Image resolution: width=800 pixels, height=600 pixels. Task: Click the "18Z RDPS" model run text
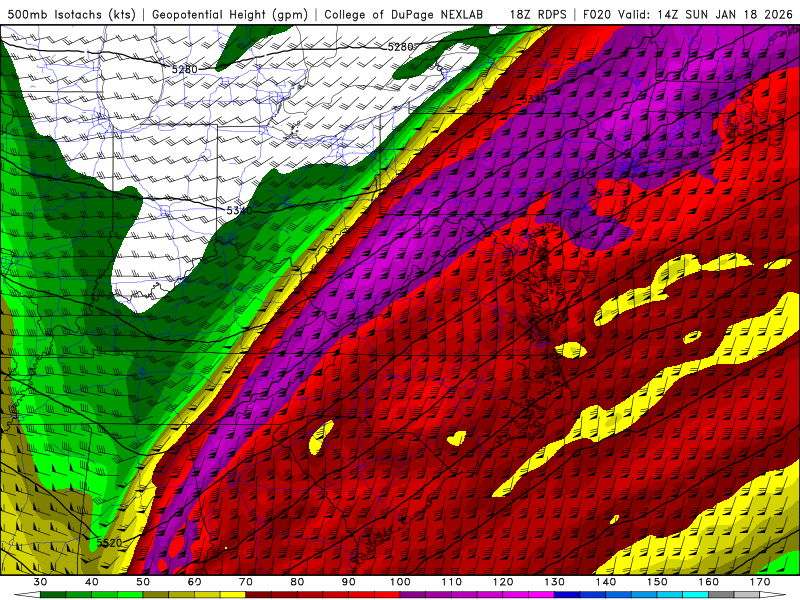coord(538,14)
